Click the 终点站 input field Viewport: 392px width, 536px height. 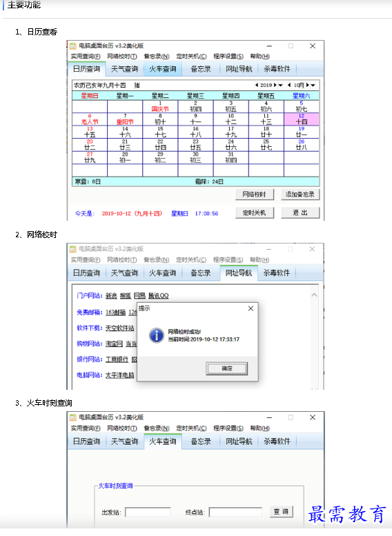point(235,512)
